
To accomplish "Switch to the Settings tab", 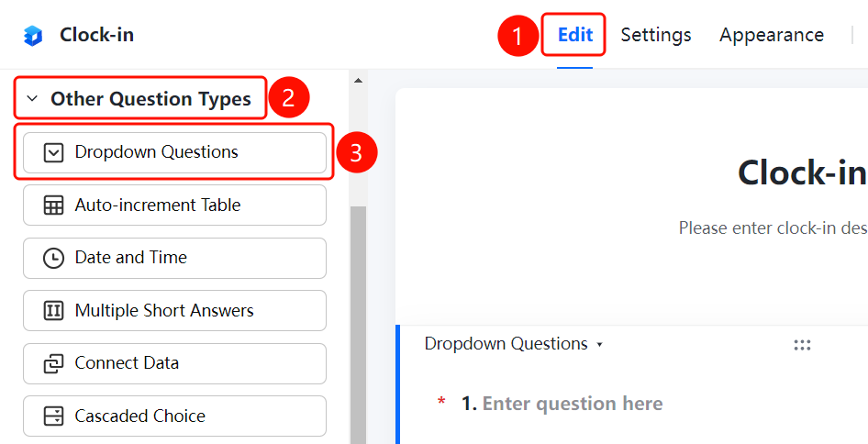I will pyautogui.click(x=656, y=35).
